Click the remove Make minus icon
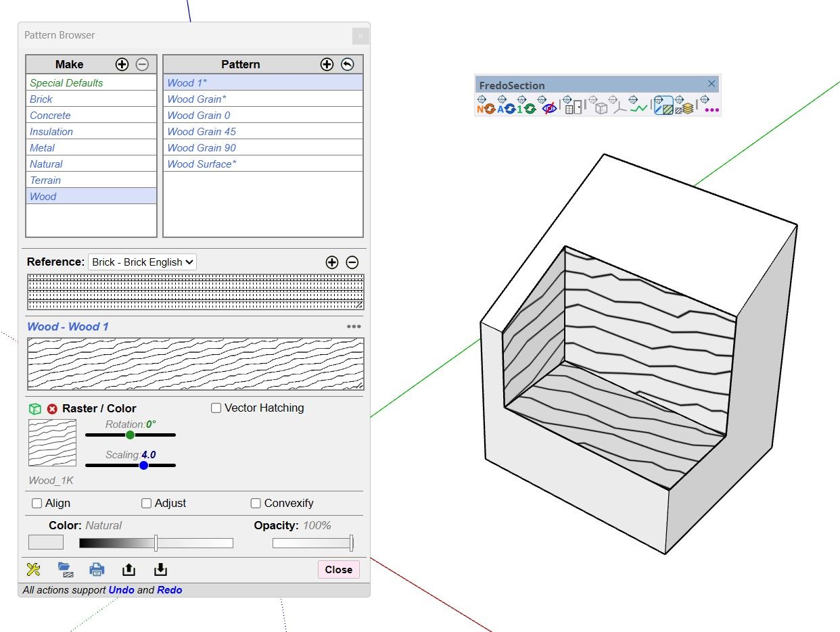Image resolution: width=840 pixels, height=632 pixels. (142, 64)
